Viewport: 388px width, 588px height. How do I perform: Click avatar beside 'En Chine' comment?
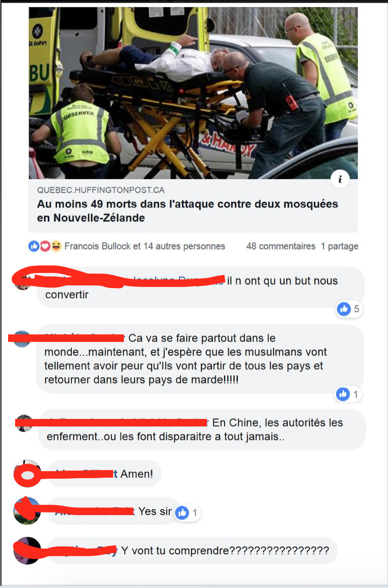(24, 423)
